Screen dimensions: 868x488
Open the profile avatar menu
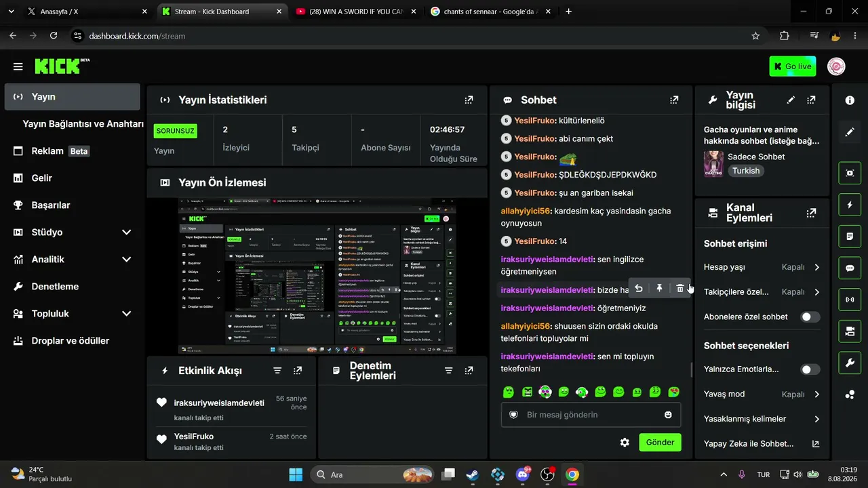point(836,66)
